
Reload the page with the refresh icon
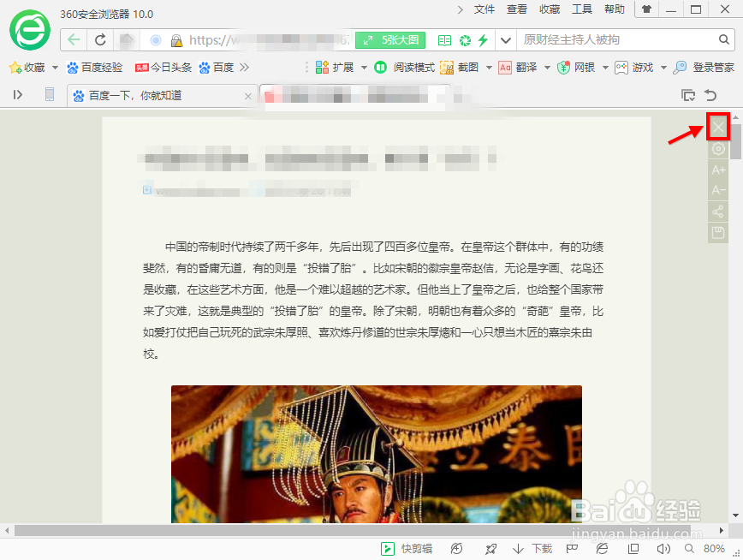pyautogui.click(x=100, y=40)
